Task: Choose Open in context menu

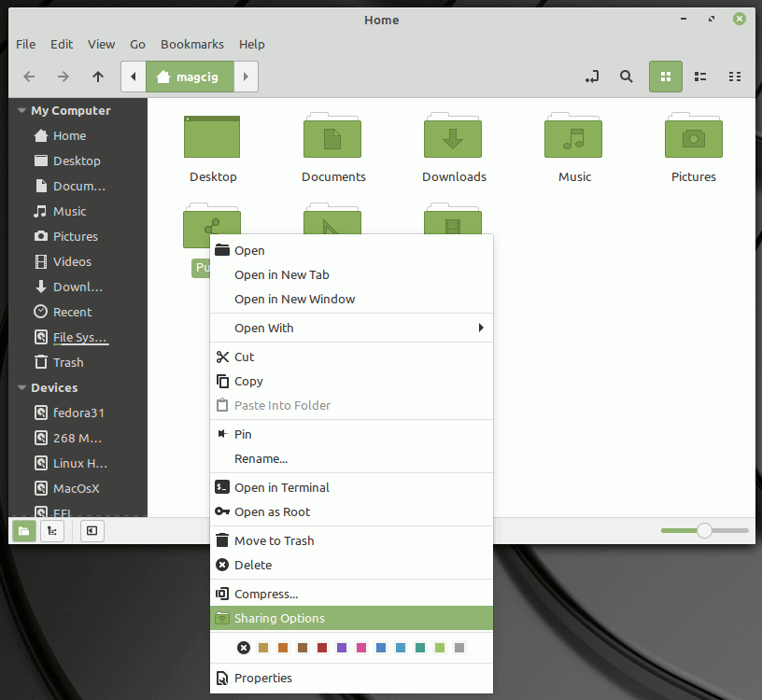Action: 351,251
